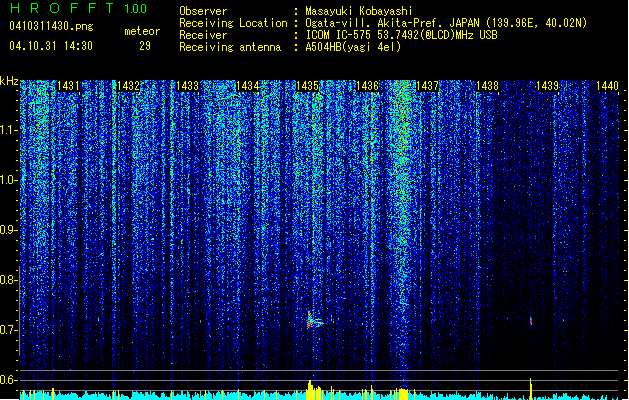This screenshot has height=400, width=629.
Task: Click the antenna value A504HB(yagi 4el)
Action: point(353,47)
